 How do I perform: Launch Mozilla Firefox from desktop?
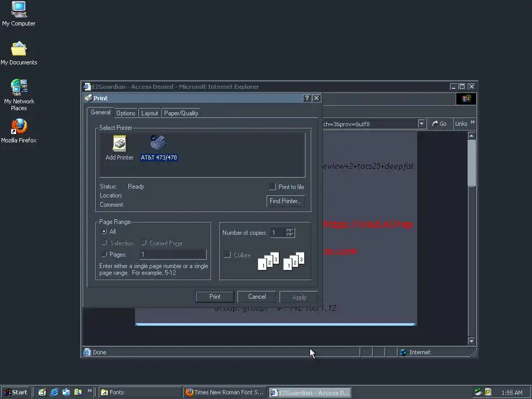tap(19, 131)
